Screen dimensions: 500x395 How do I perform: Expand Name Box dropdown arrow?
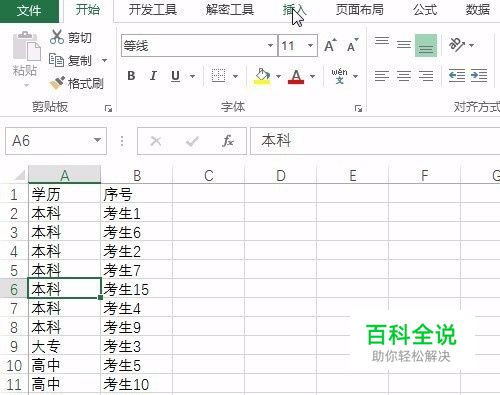point(97,140)
